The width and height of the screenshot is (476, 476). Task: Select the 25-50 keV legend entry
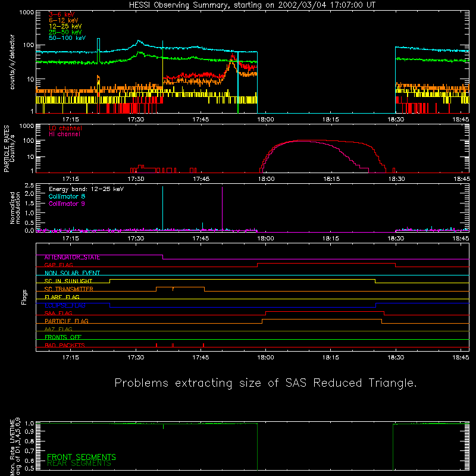pyautogui.click(x=65, y=32)
